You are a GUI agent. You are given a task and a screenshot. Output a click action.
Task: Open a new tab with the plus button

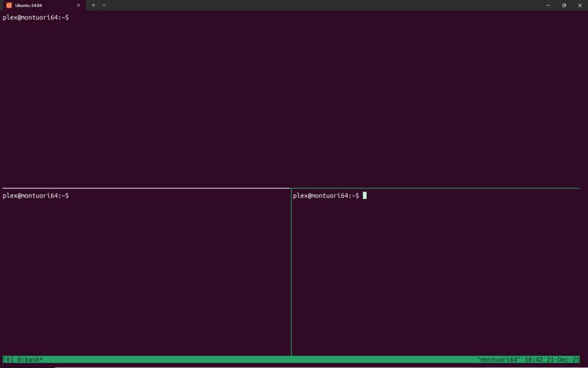(94, 5)
